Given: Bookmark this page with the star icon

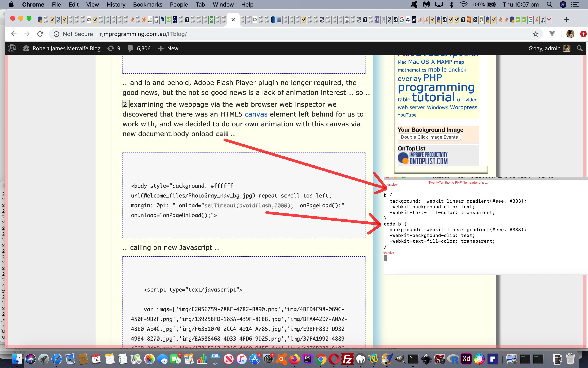Looking at the screenshot, I should pyautogui.click(x=536, y=34).
